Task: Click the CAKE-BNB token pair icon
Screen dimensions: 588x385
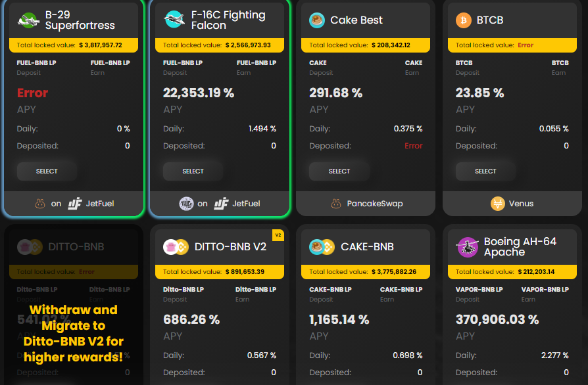Action: point(322,247)
